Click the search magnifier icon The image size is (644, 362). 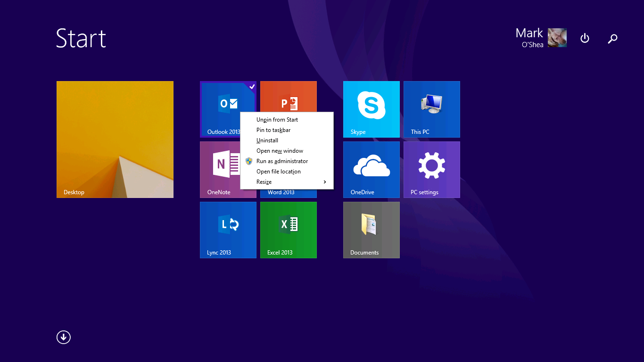coord(612,39)
